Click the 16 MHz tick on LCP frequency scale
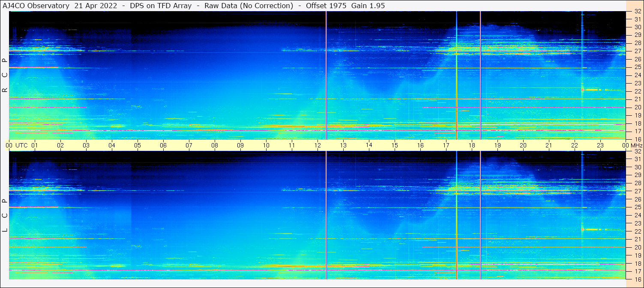Viewport: 644px width, 288px height. (x=638, y=279)
